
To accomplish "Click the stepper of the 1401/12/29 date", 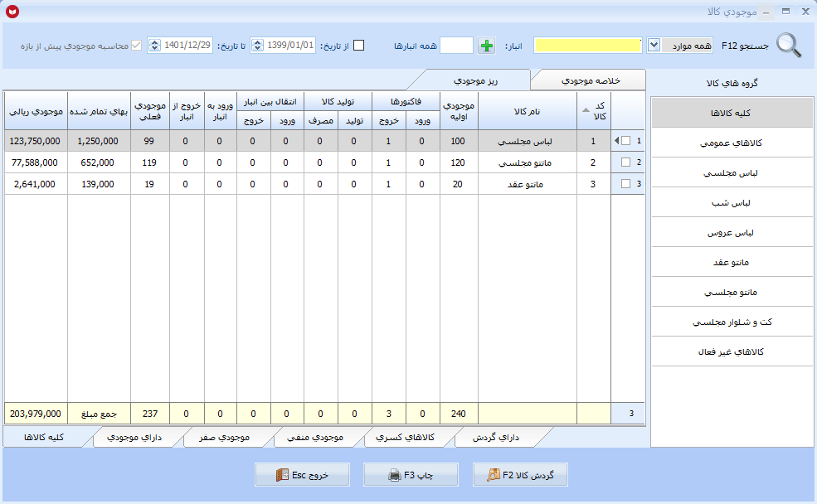I will click(x=154, y=46).
